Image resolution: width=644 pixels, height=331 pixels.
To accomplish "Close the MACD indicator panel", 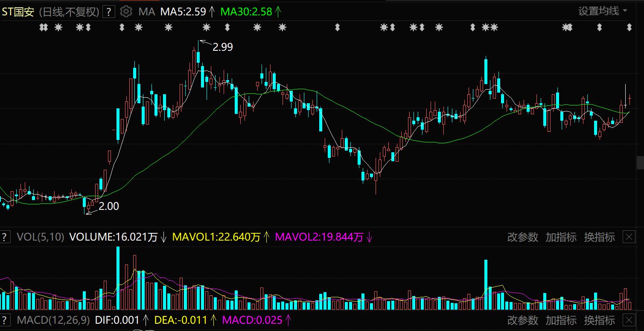I will coord(629,320).
